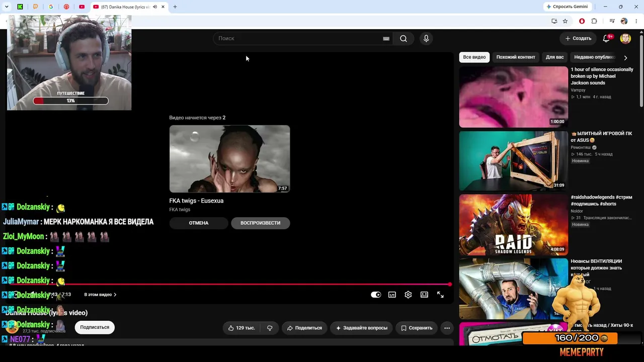Show more filter chips with the arrow

[625, 58]
